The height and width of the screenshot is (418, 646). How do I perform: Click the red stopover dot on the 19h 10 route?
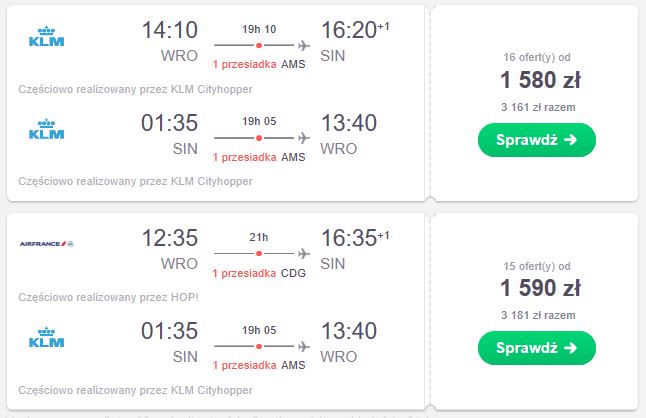259,45
